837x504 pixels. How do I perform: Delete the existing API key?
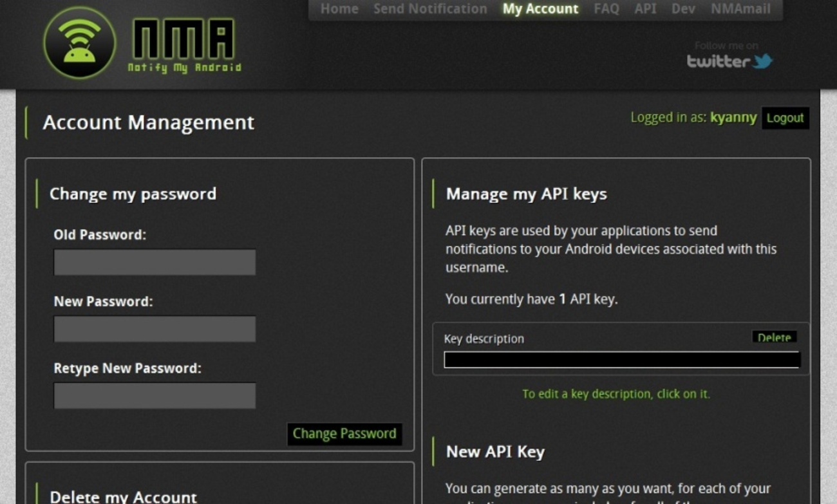click(x=774, y=337)
